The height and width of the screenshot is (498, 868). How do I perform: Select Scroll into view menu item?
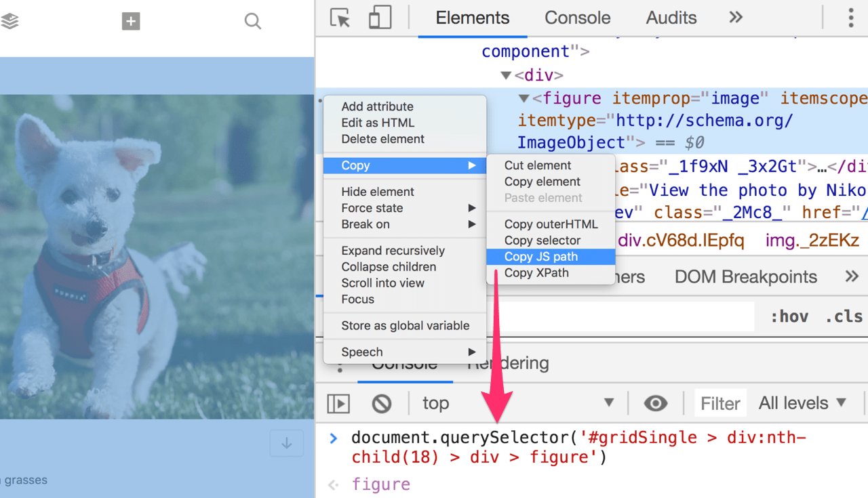coord(382,283)
